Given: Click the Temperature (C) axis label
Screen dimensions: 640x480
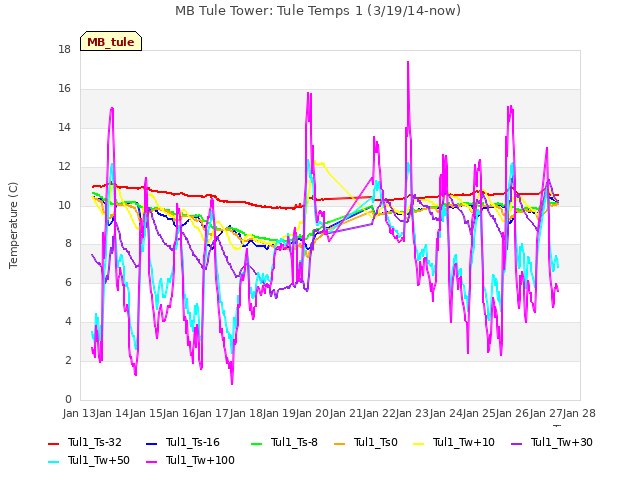Looking at the screenshot, I should pos(13,225).
